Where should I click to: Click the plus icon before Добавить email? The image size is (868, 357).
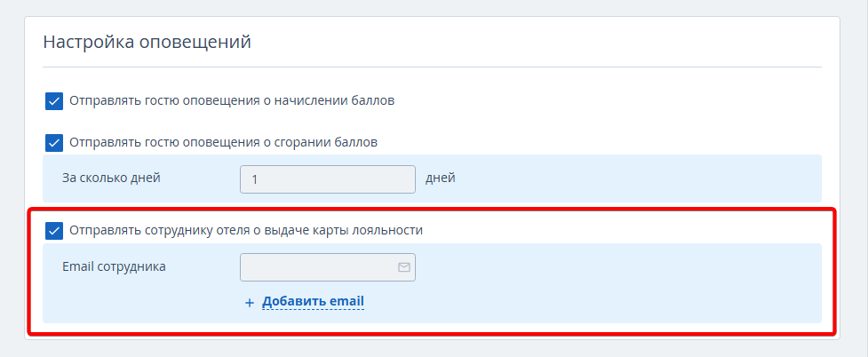coord(250,303)
